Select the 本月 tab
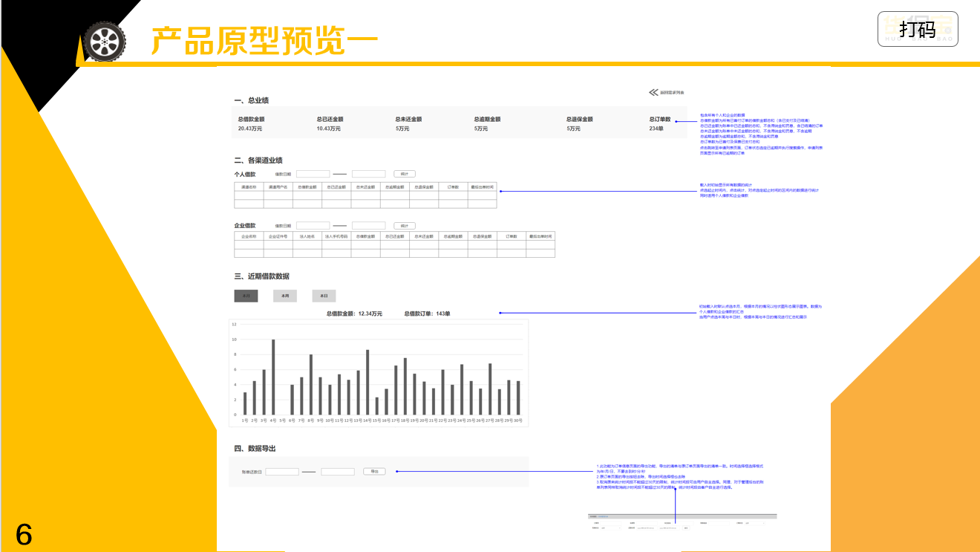The image size is (980, 552). 246,296
